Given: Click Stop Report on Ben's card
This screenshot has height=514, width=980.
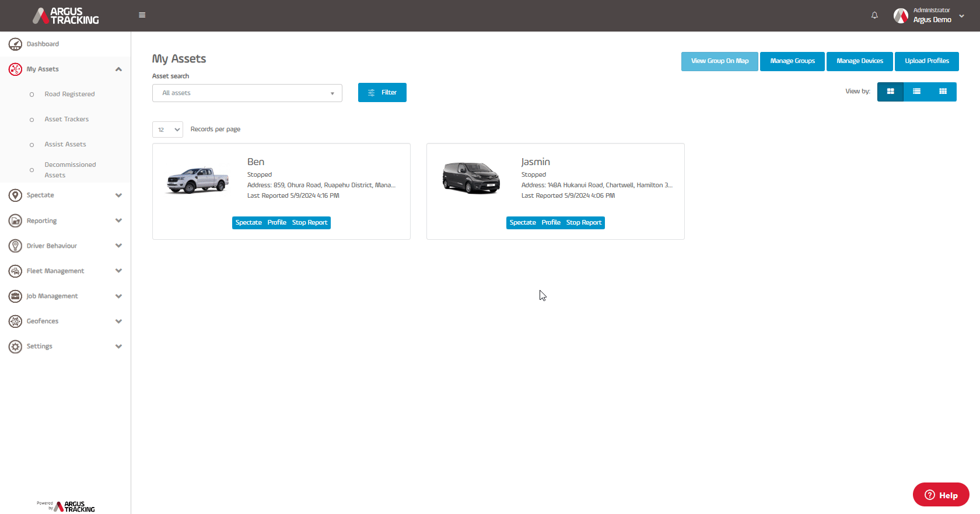Looking at the screenshot, I should point(310,223).
